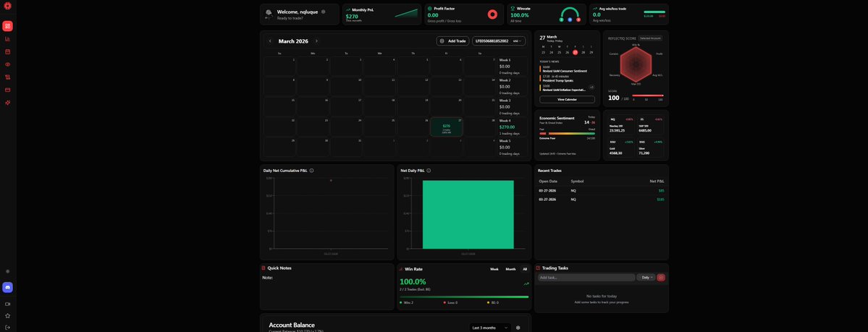Open the Discord icon in sidebar
This screenshot has width=868, height=332.
8,287
